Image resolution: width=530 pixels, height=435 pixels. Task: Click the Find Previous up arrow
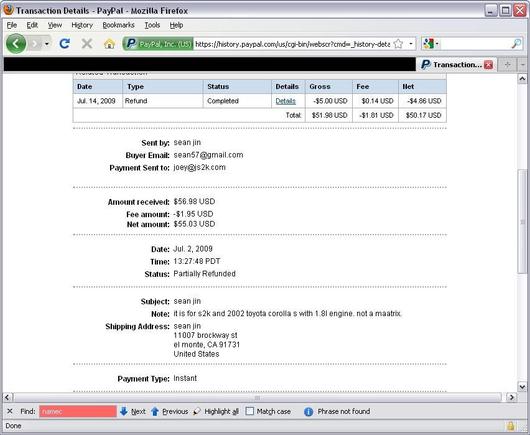click(x=155, y=411)
